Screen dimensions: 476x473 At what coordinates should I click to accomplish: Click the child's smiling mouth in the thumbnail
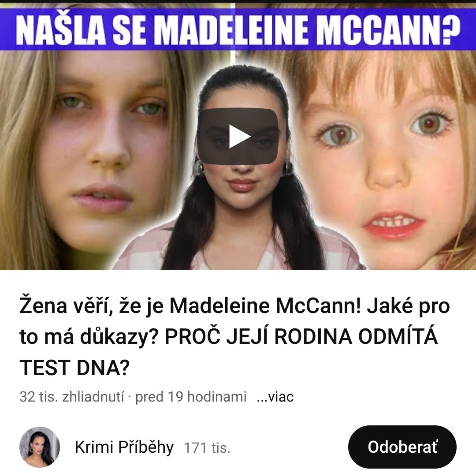coord(394,224)
